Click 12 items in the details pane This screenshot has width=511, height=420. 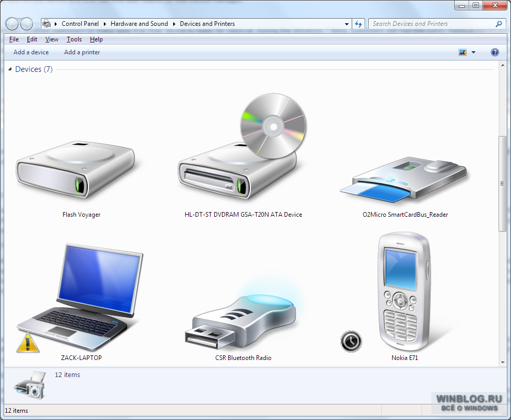click(x=67, y=374)
